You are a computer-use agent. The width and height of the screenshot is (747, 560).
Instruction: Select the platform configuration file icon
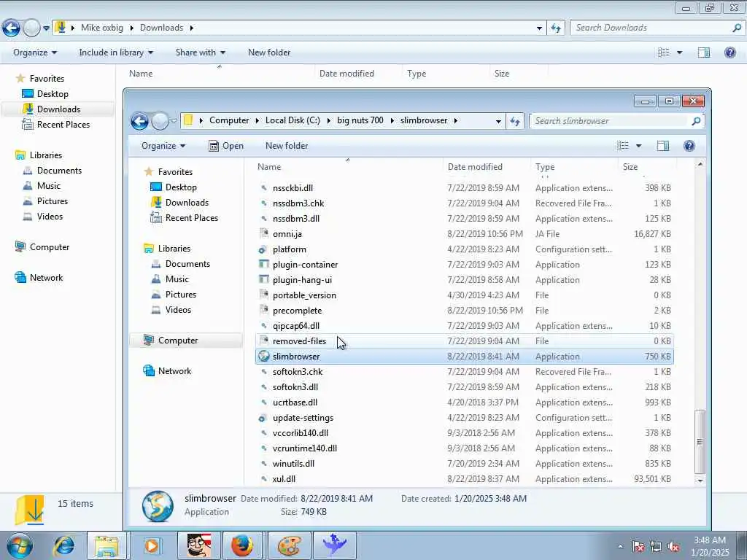click(x=263, y=249)
